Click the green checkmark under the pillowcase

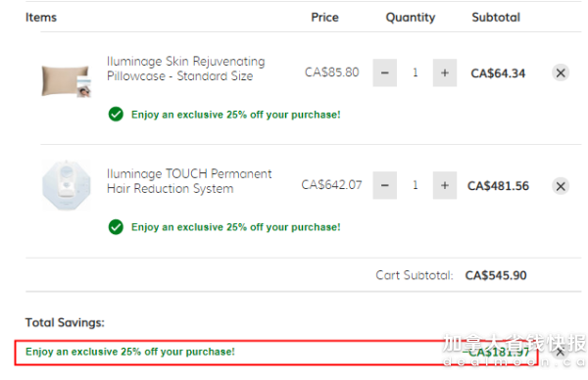click(x=116, y=115)
